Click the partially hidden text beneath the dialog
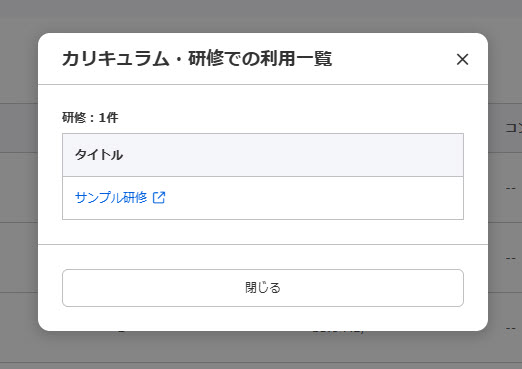 coord(338,332)
